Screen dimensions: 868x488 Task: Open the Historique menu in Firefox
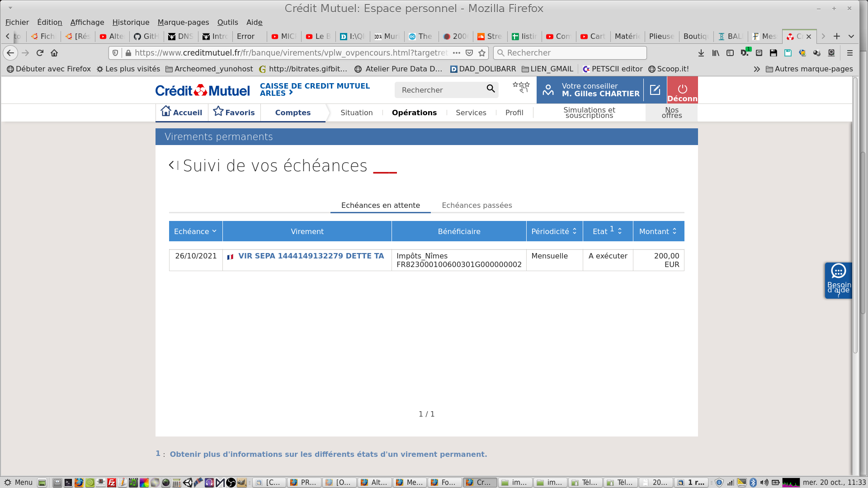click(x=131, y=22)
